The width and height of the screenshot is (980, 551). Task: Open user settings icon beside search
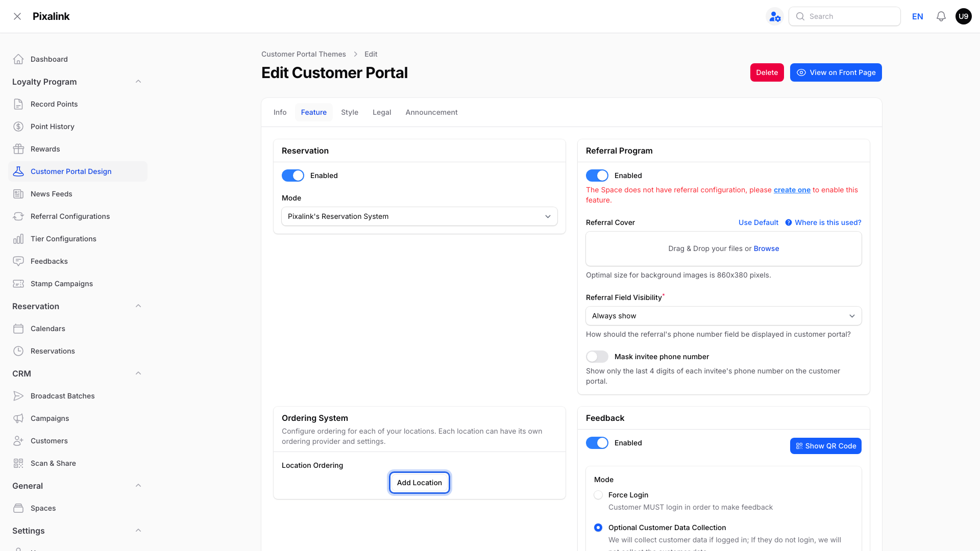pos(775,16)
